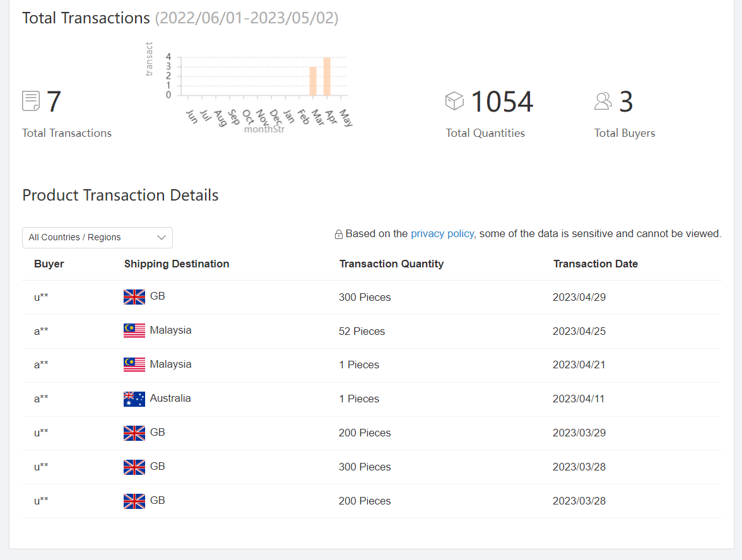This screenshot has width=742, height=560.
Task: Click the Transaction Date column header
Action: (x=595, y=264)
